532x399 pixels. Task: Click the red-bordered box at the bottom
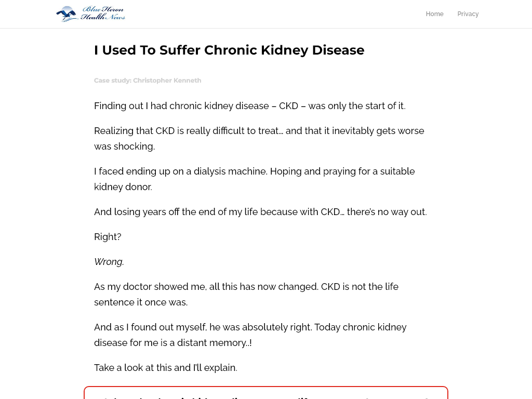(x=266, y=395)
